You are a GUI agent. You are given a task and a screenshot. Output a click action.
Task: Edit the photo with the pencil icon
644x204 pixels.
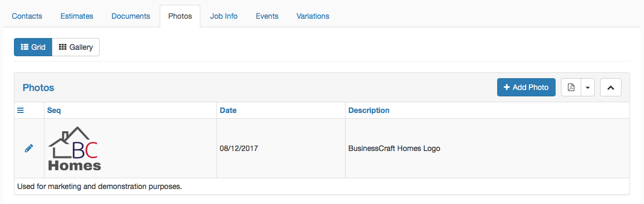(29, 148)
